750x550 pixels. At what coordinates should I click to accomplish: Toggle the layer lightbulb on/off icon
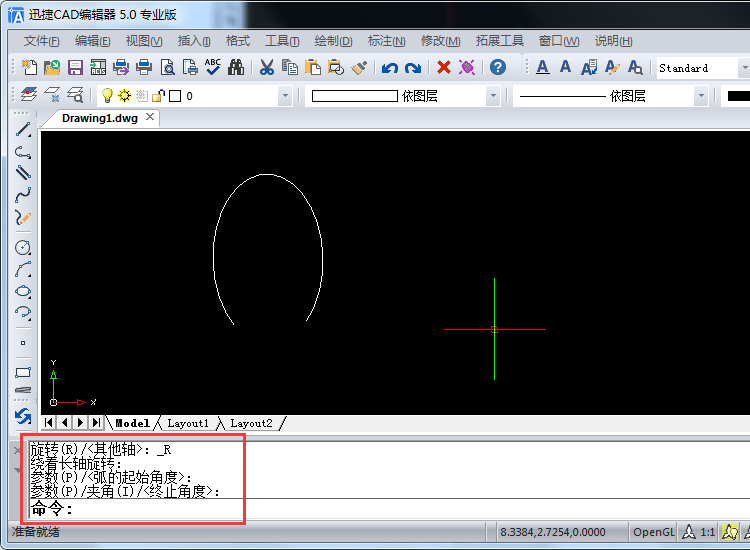pyautogui.click(x=108, y=96)
